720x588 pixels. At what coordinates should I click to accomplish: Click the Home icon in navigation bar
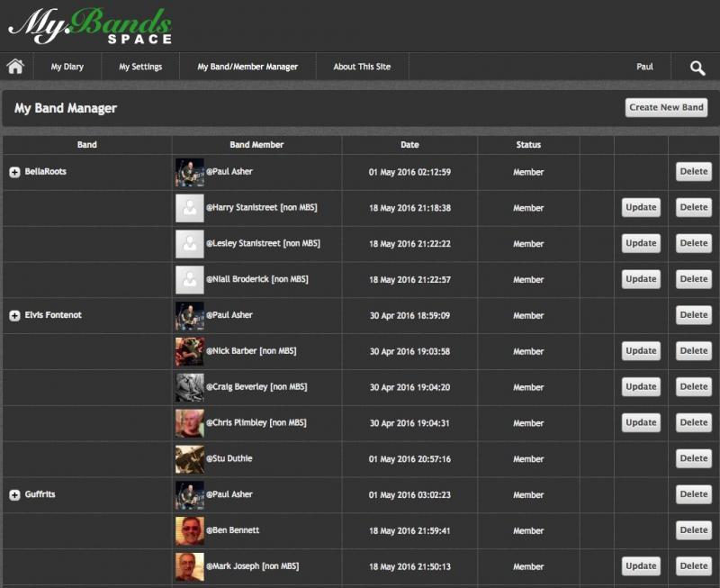coord(14,67)
